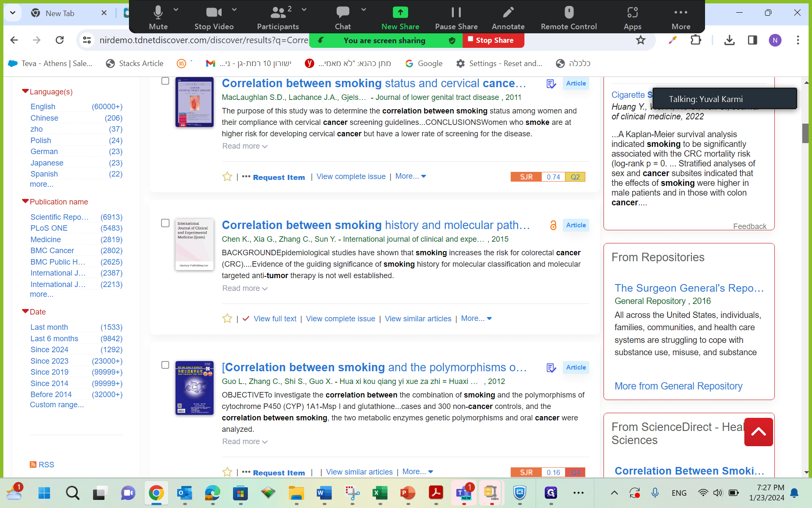Open the Zoom Chat panel
812x508 pixels.
coord(343,18)
